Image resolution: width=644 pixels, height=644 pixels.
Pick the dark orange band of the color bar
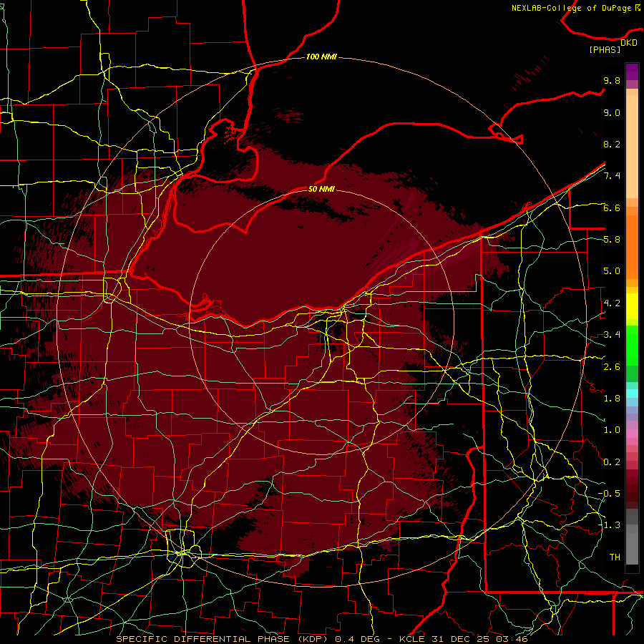632,248
